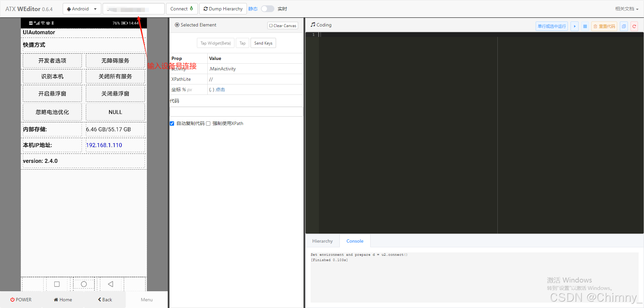Image resolution: width=644 pixels, height=308 pixels.
Task: Uncheck the 自动复制代码 checkbox
Action: tap(172, 123)
